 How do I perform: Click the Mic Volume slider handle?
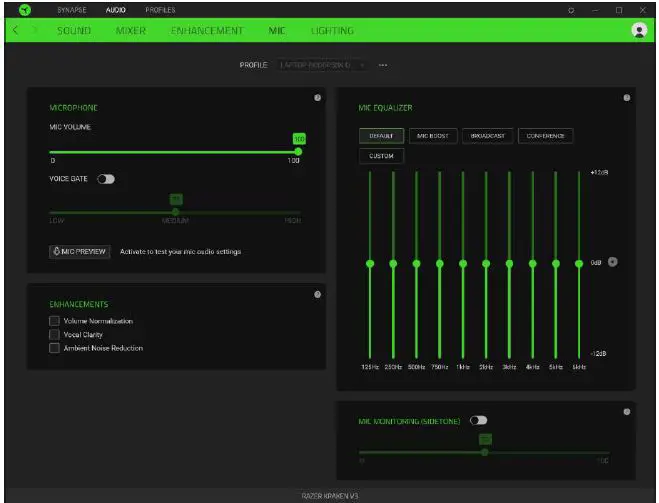pyautogui.click(x=298, y=151)
